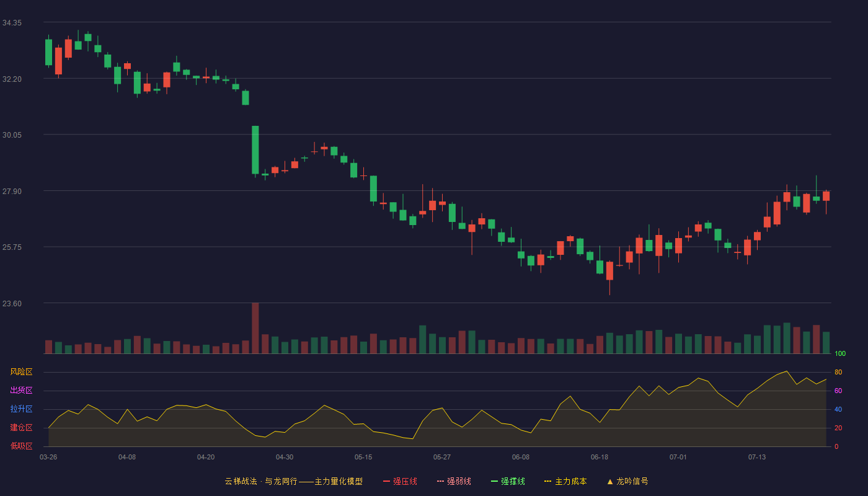Click the tall green gap-down candlestick
Viewport: 868px width, 496px height.
pyautogui.click(x=255, y=150)
